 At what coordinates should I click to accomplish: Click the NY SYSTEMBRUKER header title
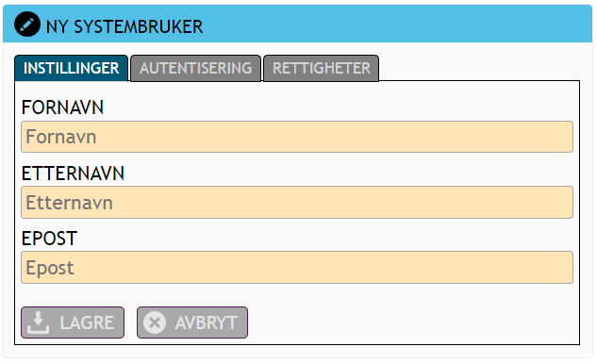click(124, 26)
